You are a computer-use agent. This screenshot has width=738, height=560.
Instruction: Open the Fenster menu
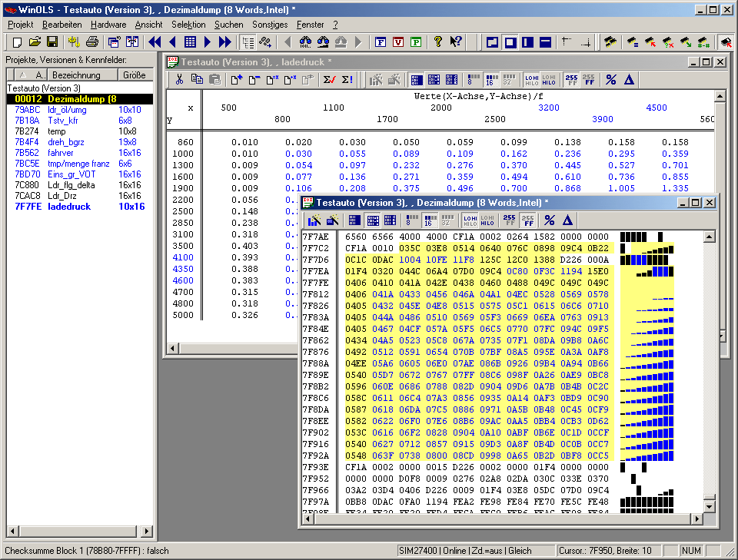[x=310, y=25]
